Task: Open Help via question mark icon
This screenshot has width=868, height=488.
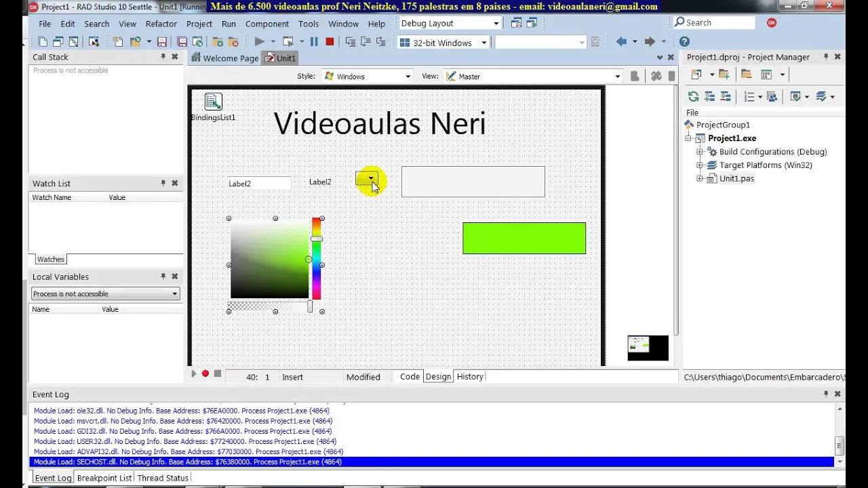Action: pyautogui.click(x=684, y=42)
